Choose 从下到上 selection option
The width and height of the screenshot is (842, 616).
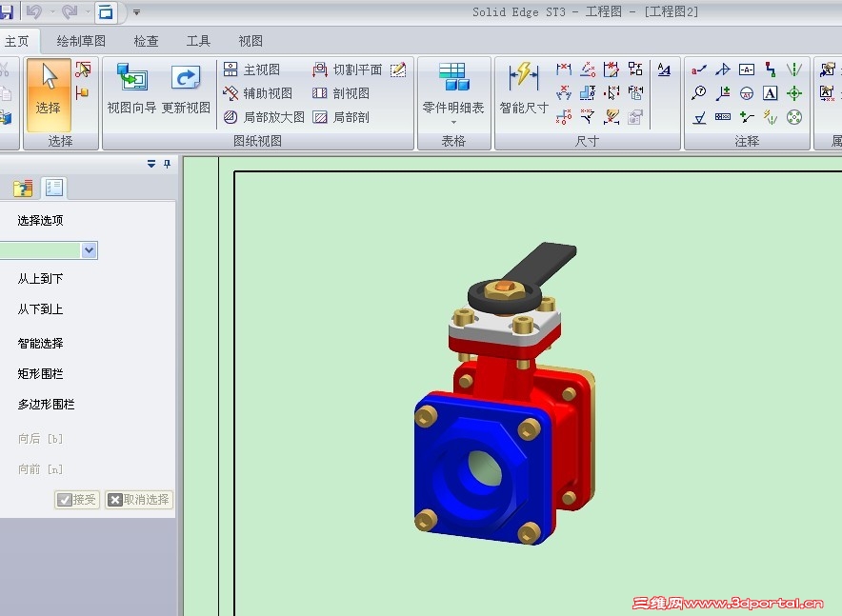tap(40, 309)
